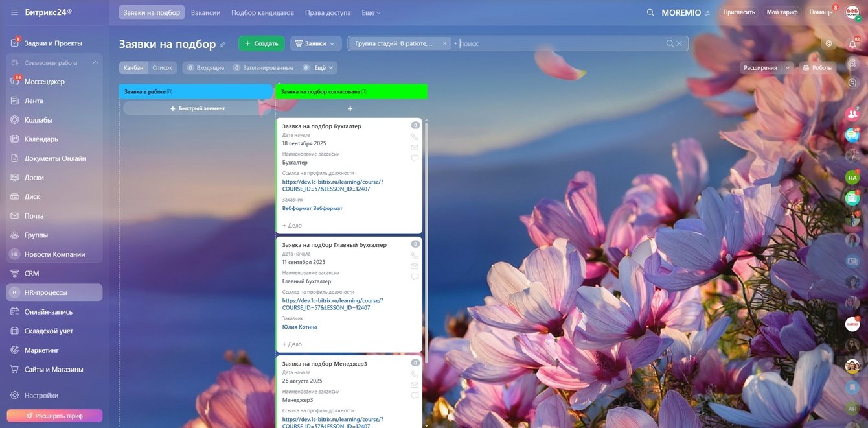Open the hamburger menu beside Битрикс24 logo
The width and height of the screenshot is (868, 428).
pyautogui.click(x=14, y=12)
